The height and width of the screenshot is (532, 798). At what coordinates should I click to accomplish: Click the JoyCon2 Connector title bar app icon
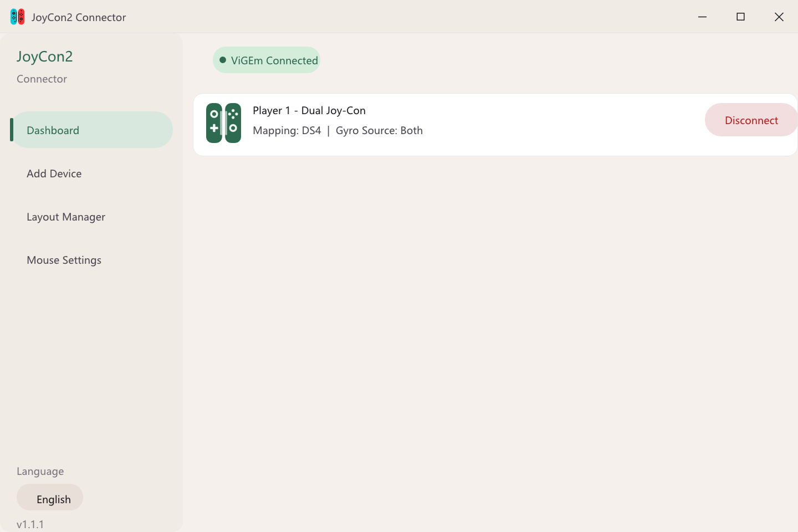17,17
